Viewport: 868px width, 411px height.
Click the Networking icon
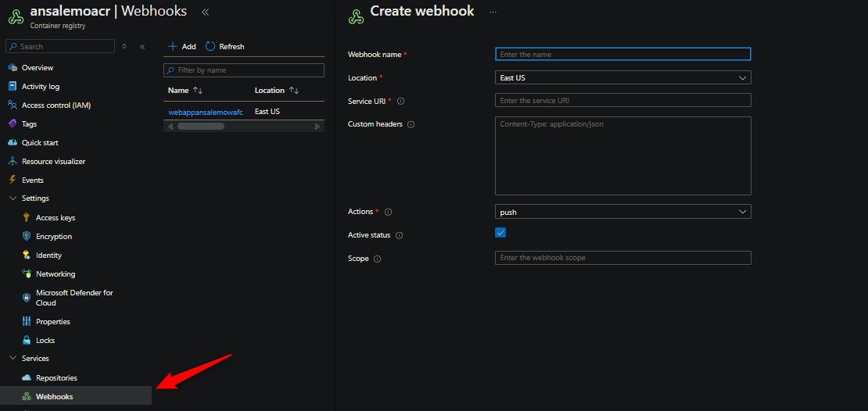(x=26, y=273)
